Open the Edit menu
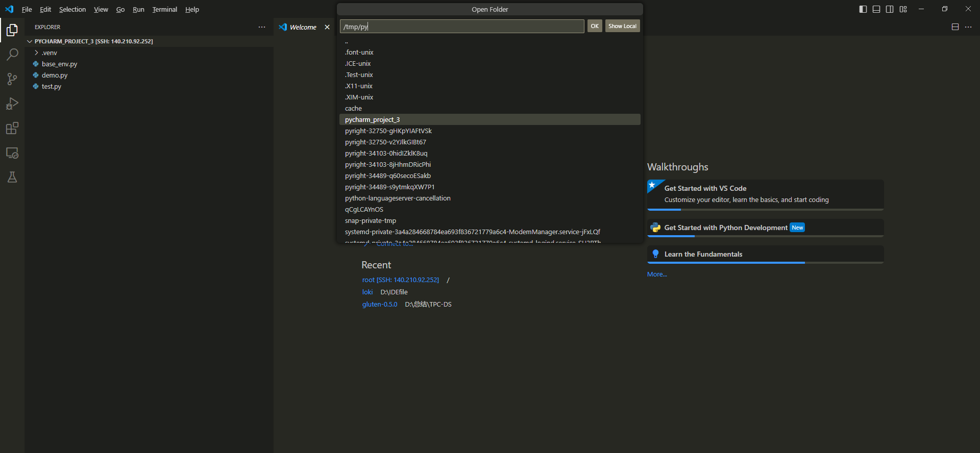 [x=45, y=9]
